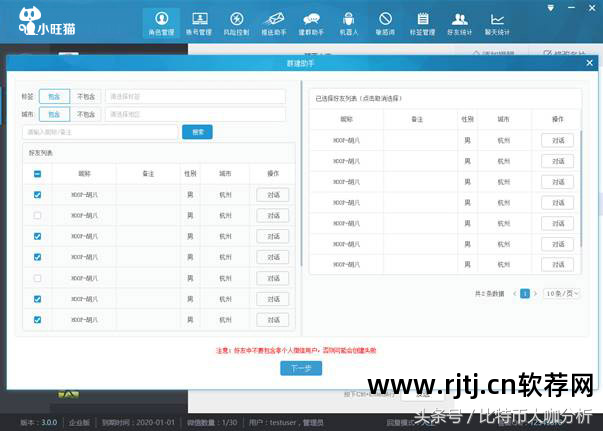Click 对话 in first selected-friends row

[558, 140]
